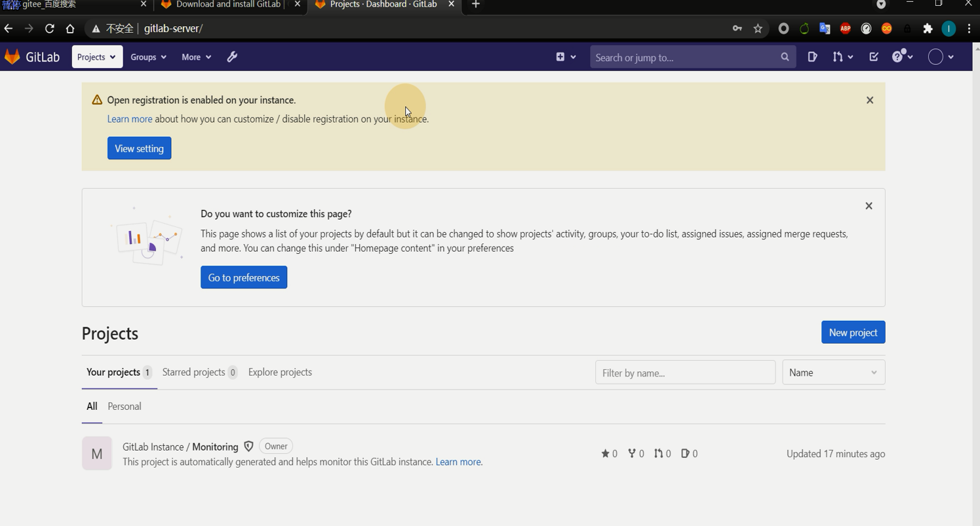
Task: Close the Download and install GitLab tab
Action: 297,5
